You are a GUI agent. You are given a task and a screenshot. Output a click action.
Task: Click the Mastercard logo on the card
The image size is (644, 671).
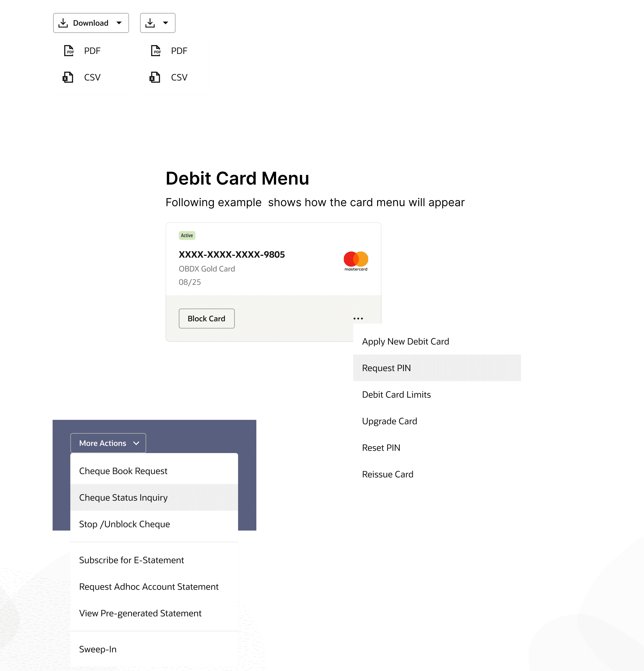click(356, 260)
